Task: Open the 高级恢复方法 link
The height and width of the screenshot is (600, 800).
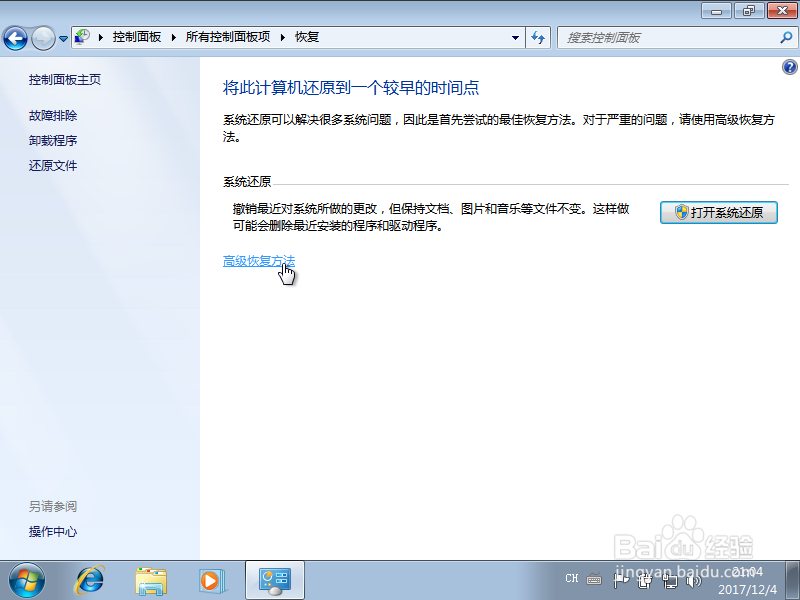Action: tap(258, 261)
